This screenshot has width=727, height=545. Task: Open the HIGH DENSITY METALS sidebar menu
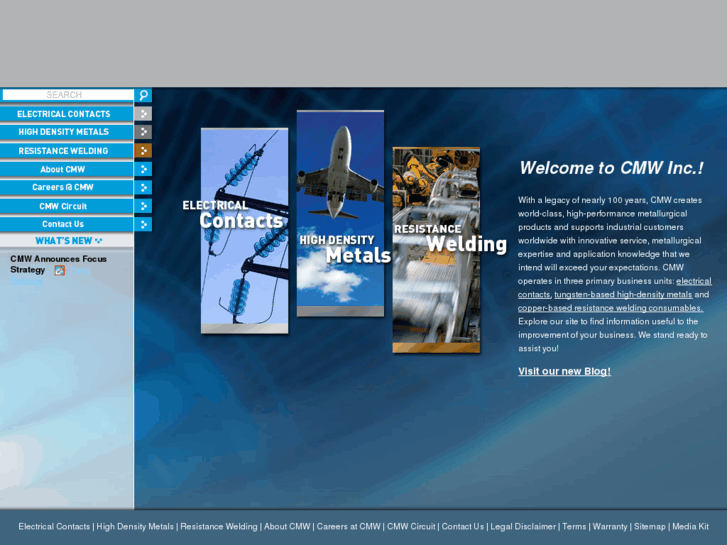tap(67, 132)
